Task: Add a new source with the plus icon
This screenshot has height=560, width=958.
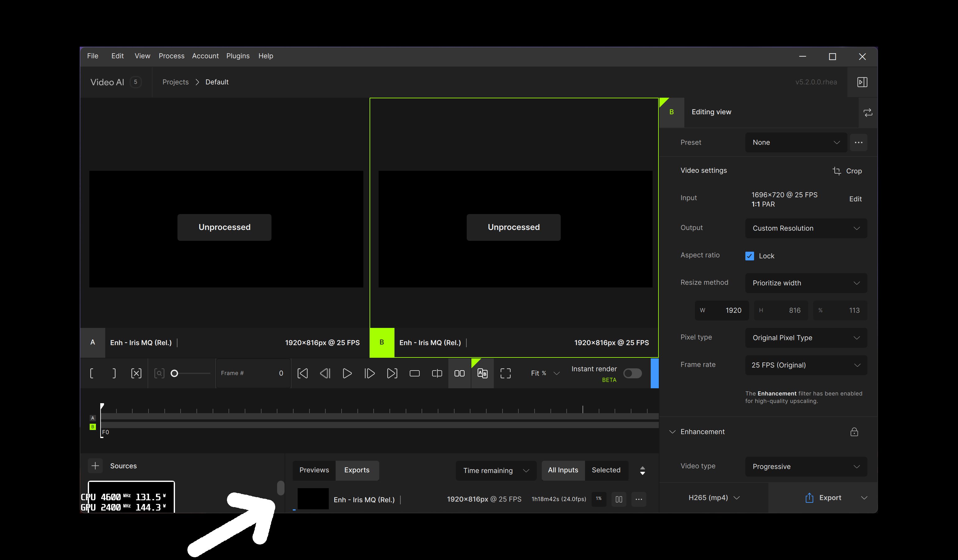Action: pos(95,466)
